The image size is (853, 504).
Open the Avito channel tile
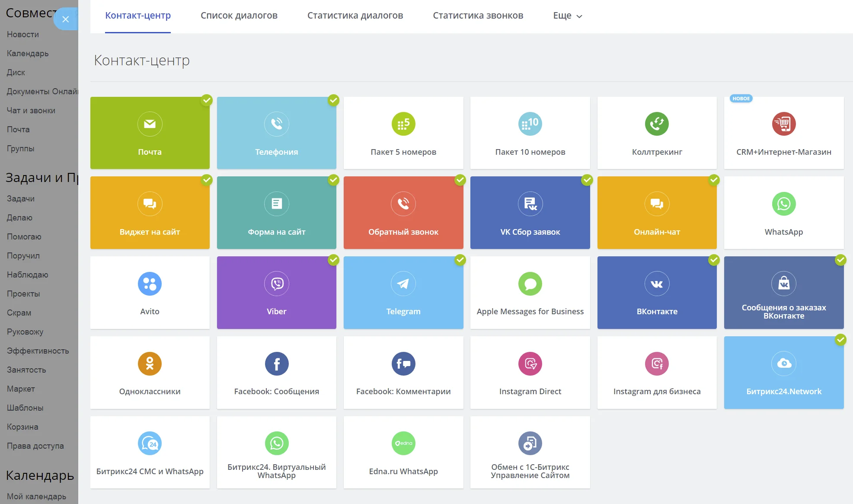tap(150, 293)
